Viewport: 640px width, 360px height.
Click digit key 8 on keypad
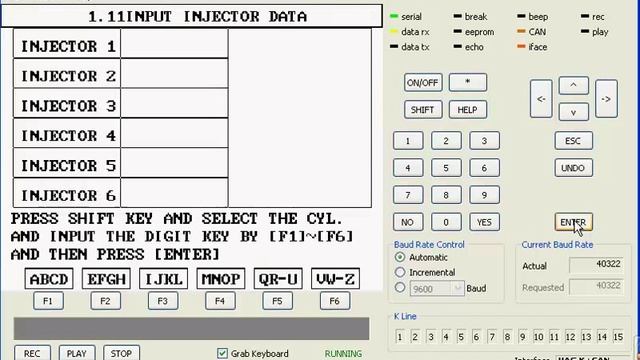[446, 195]
